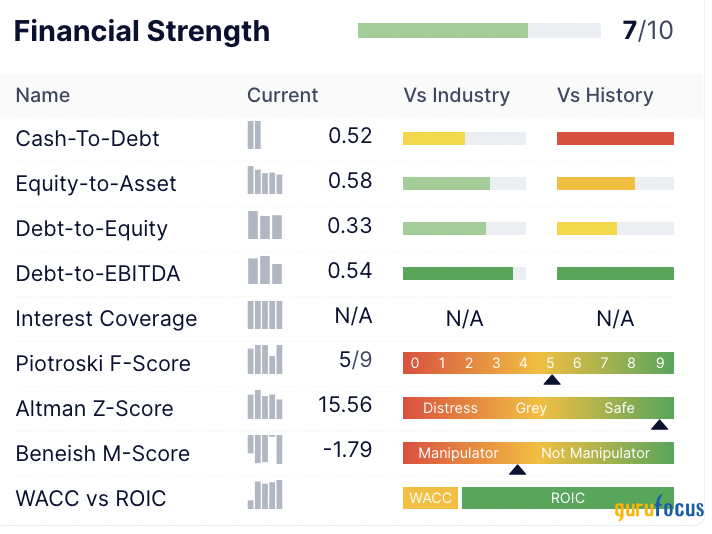Click the green ROIC bar segment

pyautogui.click(x=568, y=498)
